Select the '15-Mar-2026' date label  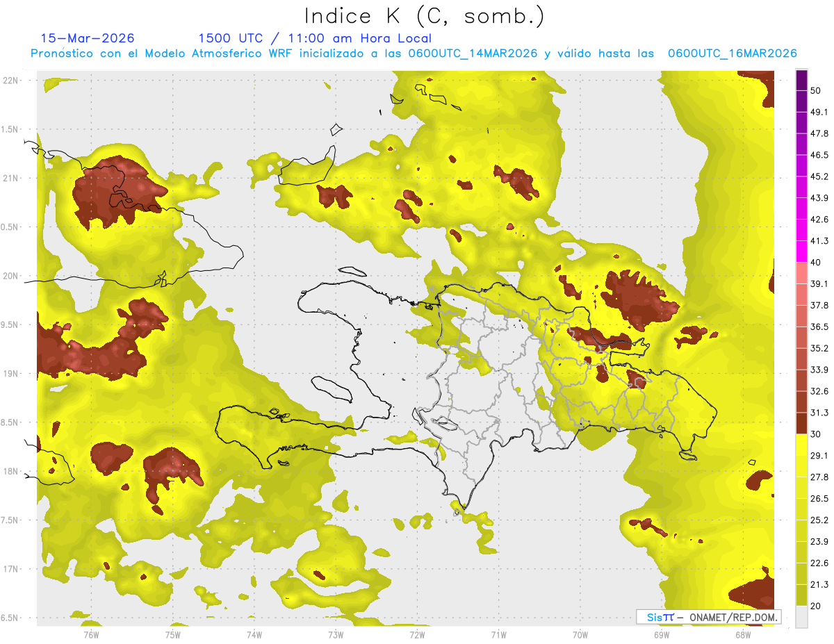click(88, 38)
